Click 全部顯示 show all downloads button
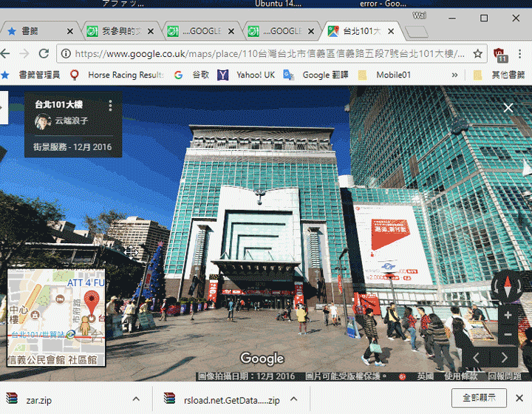The width and height of the screenshot is (532, 414). point(479,398)
